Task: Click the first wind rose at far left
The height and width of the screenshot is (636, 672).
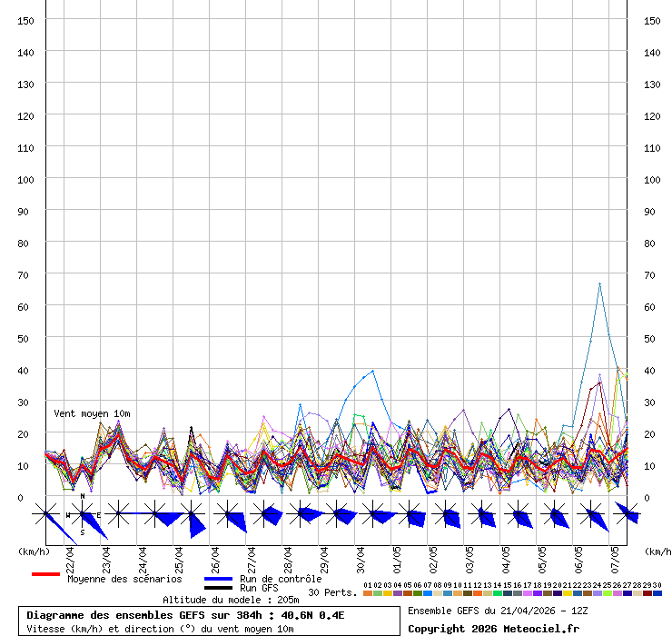Action: pos(45,515)
